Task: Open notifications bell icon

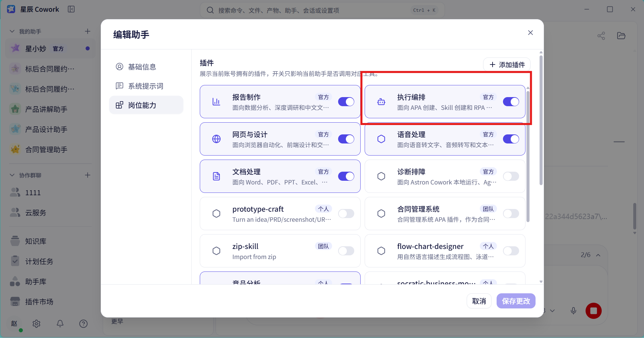Action: pyautogui.click(x=60, y=324)
